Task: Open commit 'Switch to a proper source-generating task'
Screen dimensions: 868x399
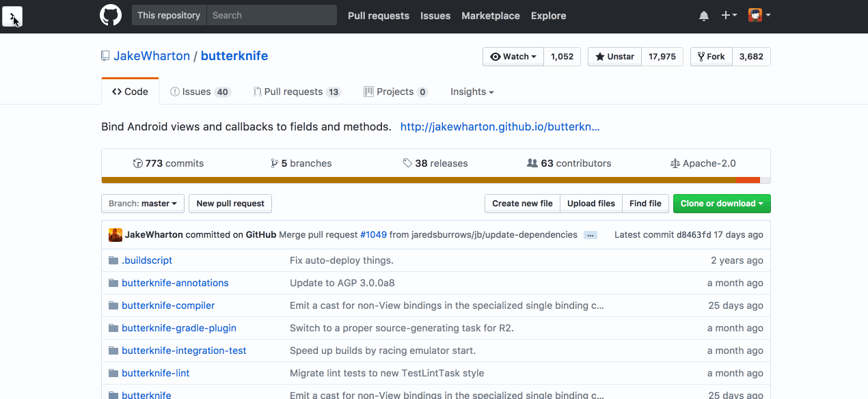Action: [x=402, y=328]
